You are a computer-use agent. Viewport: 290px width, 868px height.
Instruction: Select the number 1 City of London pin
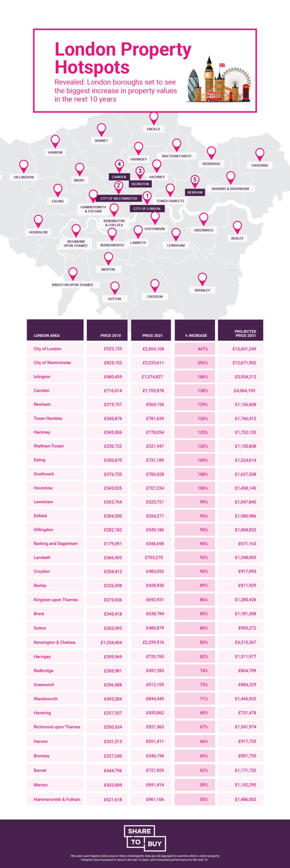click(147, 197)
